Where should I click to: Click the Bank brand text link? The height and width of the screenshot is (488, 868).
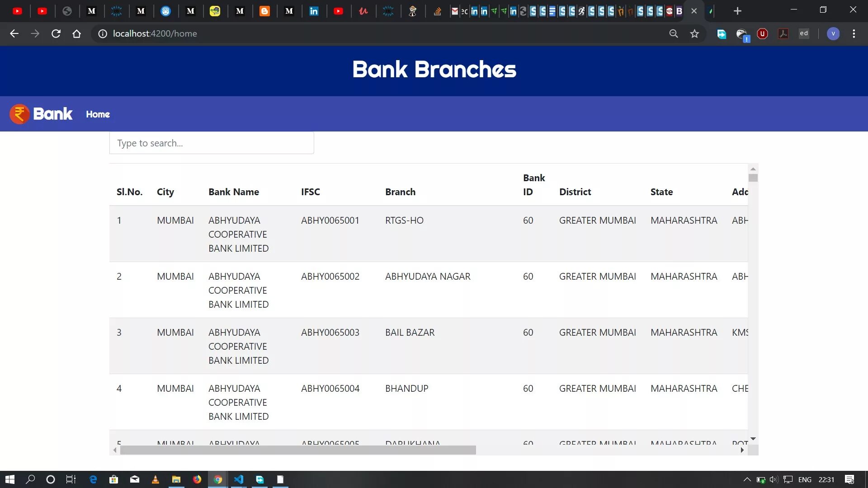52,114
